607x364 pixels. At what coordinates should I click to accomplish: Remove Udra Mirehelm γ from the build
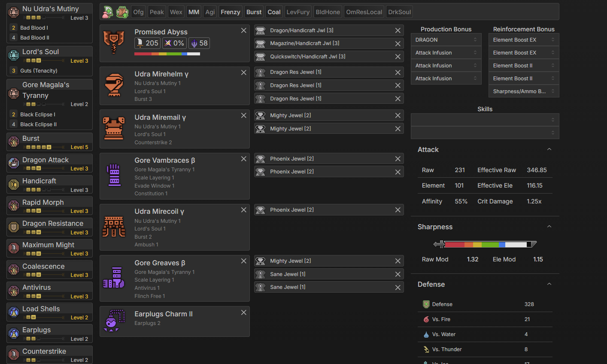(x=244, y=73)
